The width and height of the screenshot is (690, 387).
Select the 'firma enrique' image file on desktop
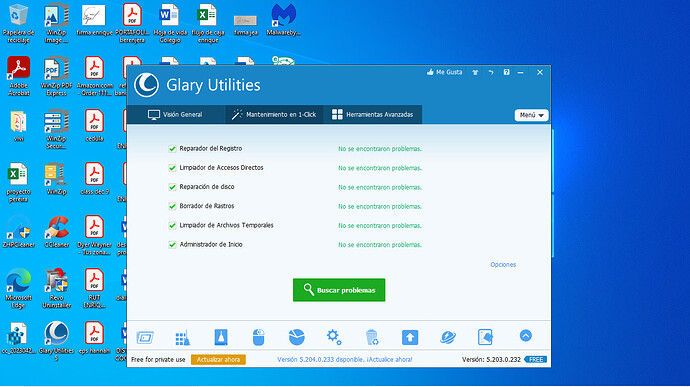pos(94,20)
